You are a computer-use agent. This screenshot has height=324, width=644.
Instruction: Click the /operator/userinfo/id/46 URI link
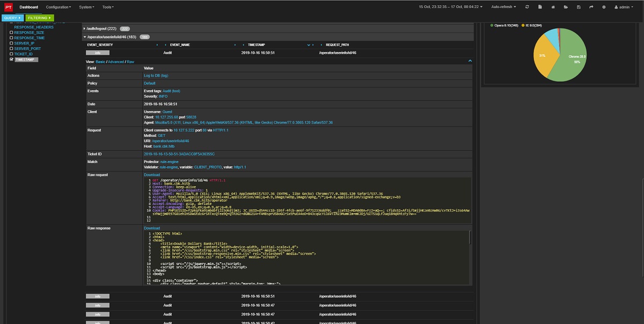(170, 141)
